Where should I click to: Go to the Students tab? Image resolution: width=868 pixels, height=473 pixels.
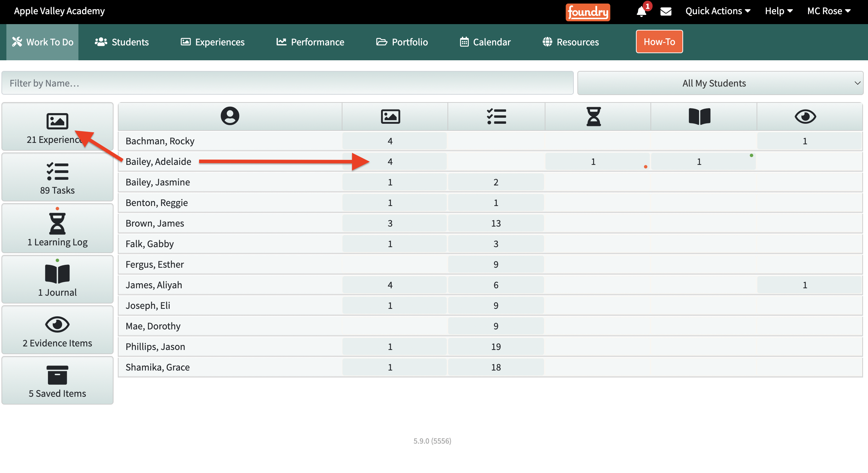[122, 42]
